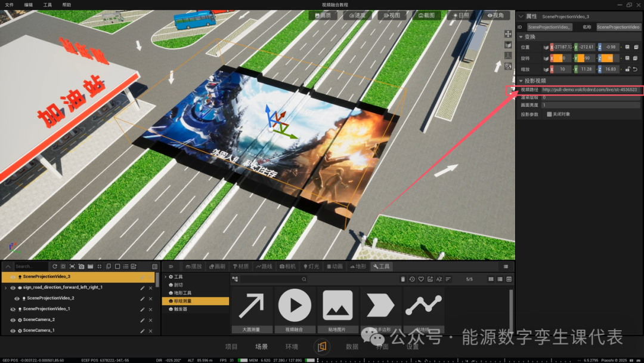Click the trash icon in the asset toolbar
The image size is (644, 363).
click(403, 279)
